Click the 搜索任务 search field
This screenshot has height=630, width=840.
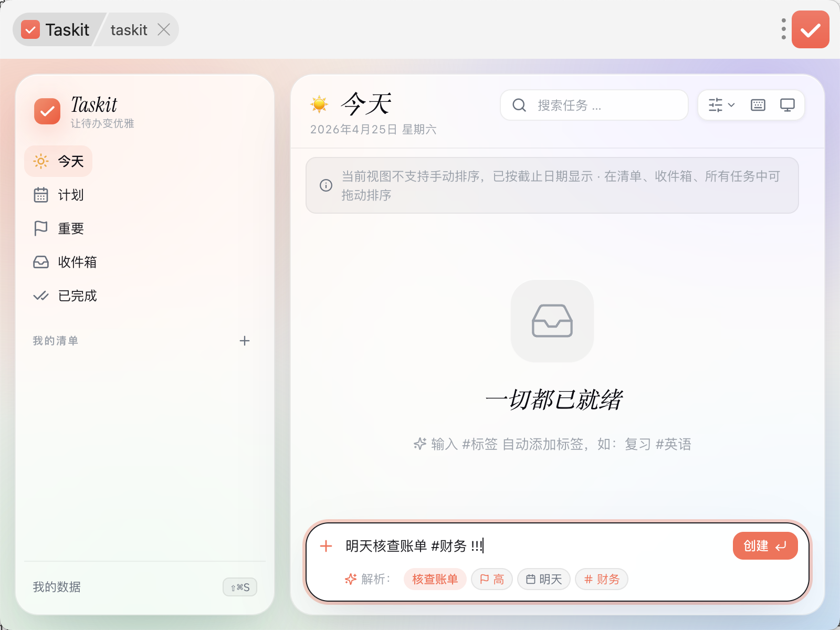click(x=594, y=105)
